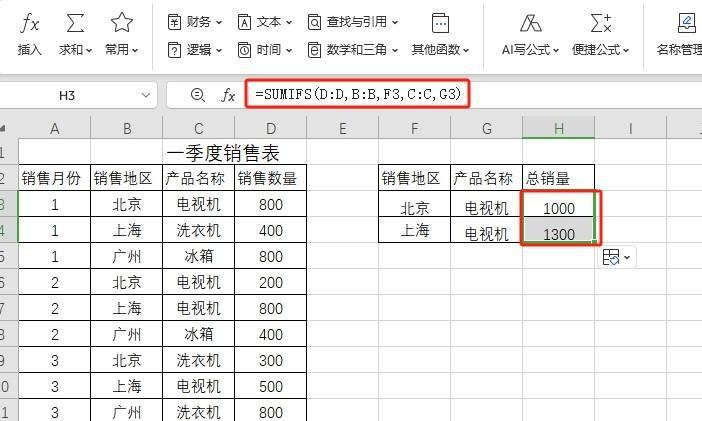The height and width of the screenshot is (421, 702).
Task: Expand the 查找与引用 dropdown arrow
Action: (x=395, y=22)
